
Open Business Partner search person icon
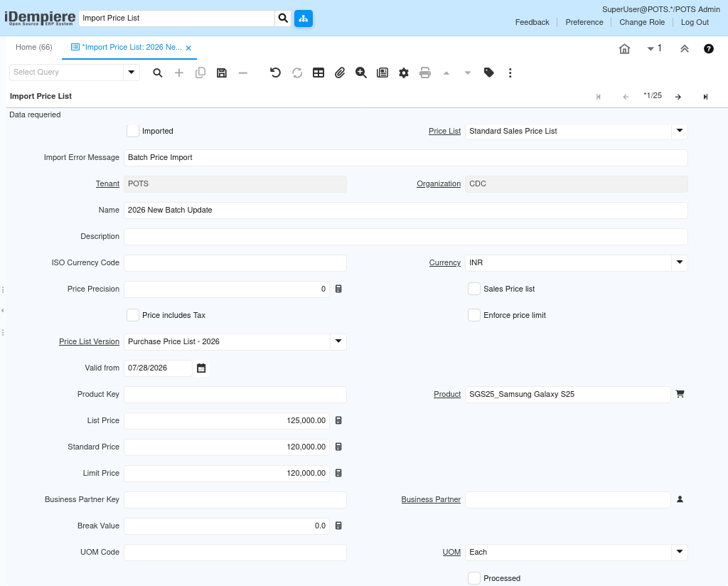680,500
